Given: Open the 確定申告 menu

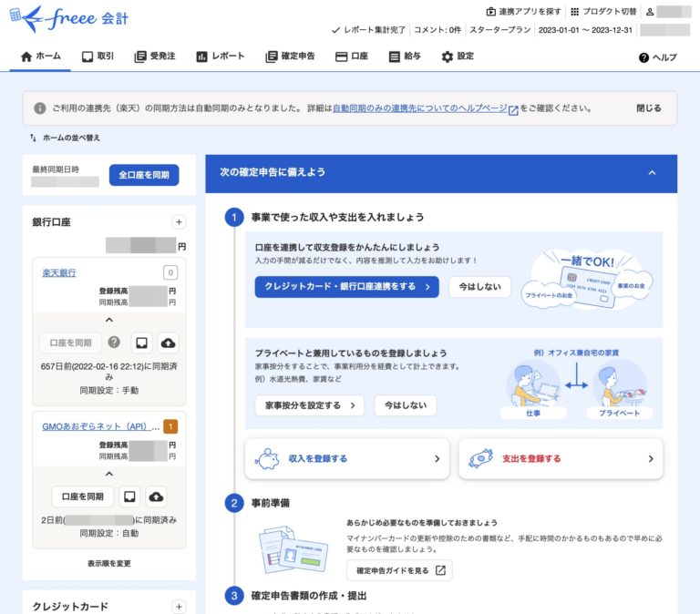Looking at the screenshot, I should click(290, 56).
